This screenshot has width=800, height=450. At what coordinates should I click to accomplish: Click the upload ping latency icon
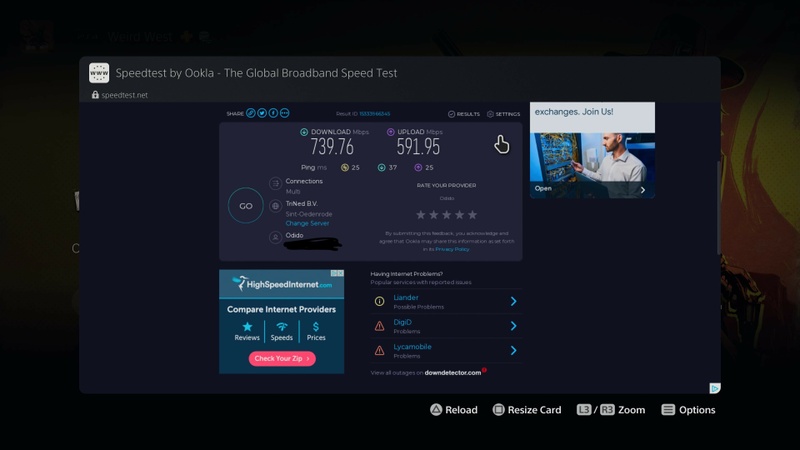point(418,167)
